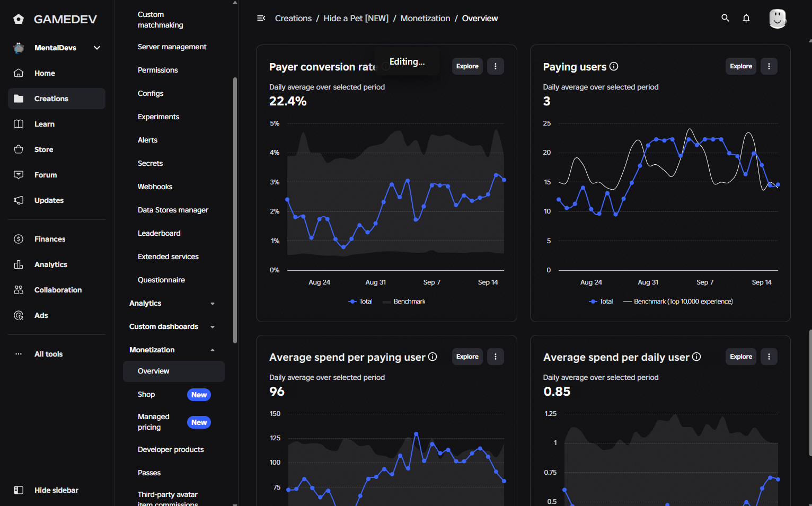Open more options for Average spend per daily user
The image size is (812, 506).
(769, 357)
